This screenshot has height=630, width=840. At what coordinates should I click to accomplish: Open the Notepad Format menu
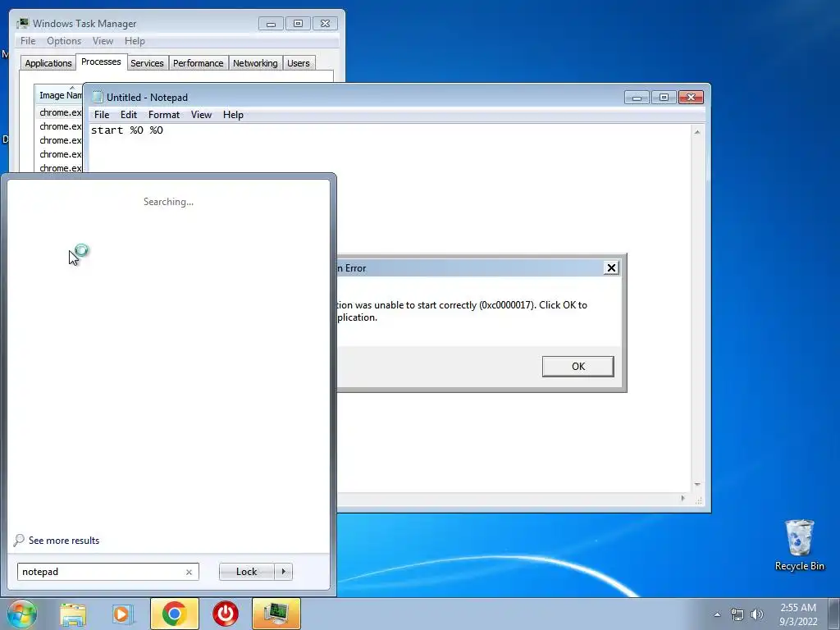pos(164,115)
